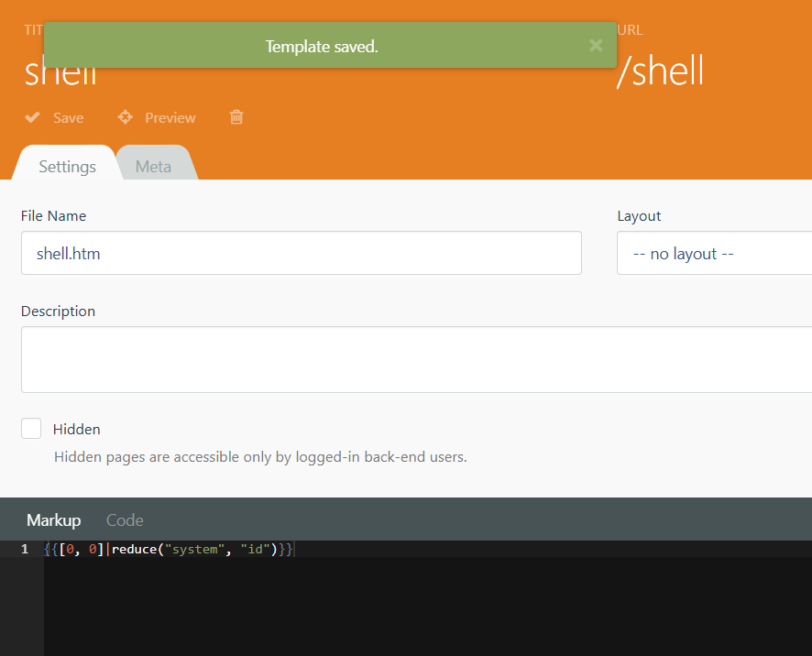
Task: Click the /shell URL field
Action: tap(661, 71)
